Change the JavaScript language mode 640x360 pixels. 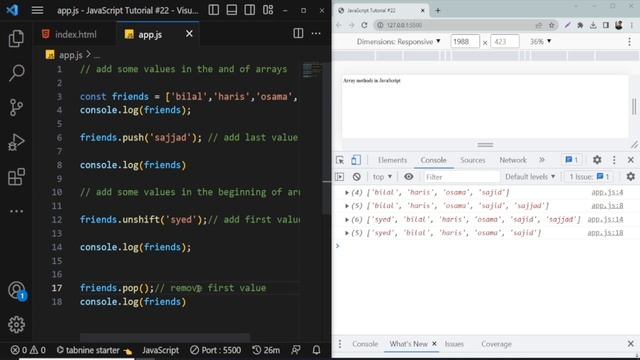pos(160,350)
